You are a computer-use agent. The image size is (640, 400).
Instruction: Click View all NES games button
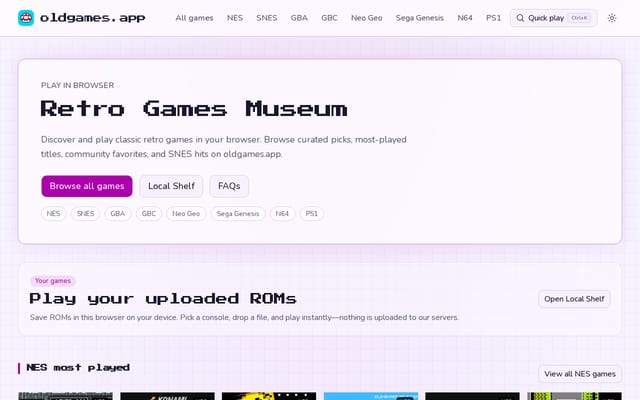(580, 374)
